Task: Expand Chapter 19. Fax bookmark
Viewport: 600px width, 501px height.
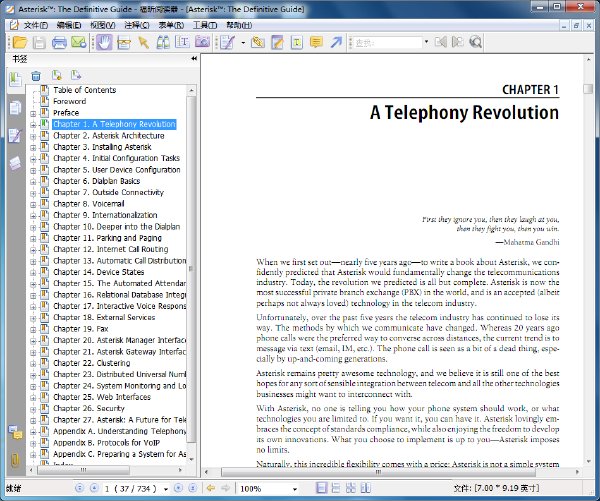Action: coord(33,330)
